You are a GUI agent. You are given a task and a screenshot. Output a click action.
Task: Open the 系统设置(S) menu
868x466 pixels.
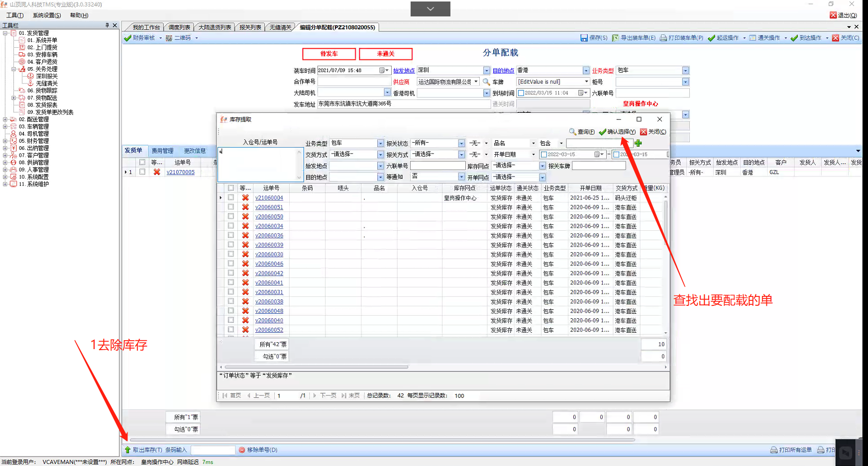click(x=47, y=15)
